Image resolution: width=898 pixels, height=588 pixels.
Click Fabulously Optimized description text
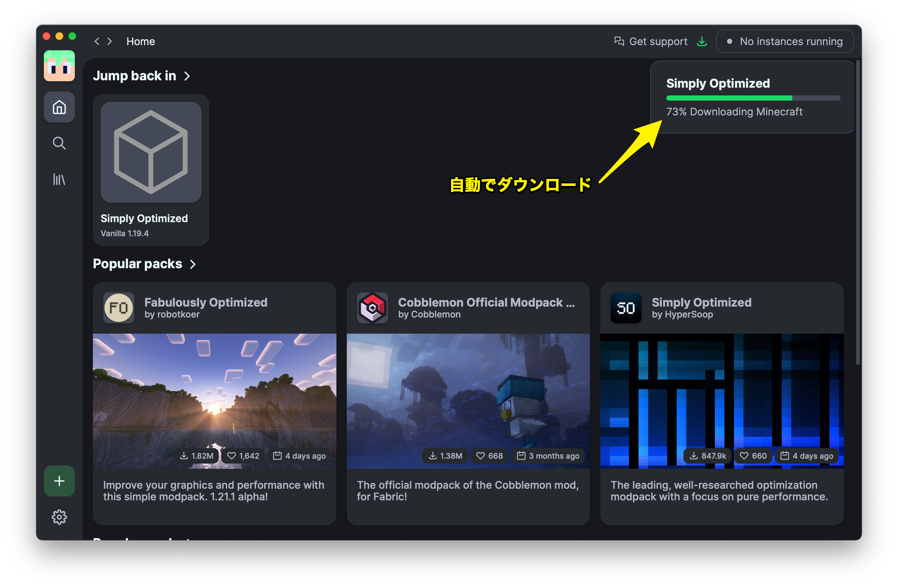tap(214, 491)
